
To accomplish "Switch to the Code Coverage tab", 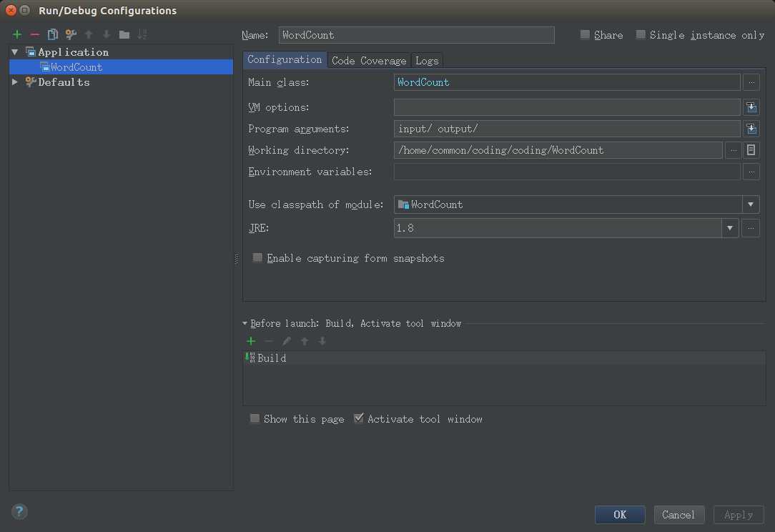I will 369,61.
